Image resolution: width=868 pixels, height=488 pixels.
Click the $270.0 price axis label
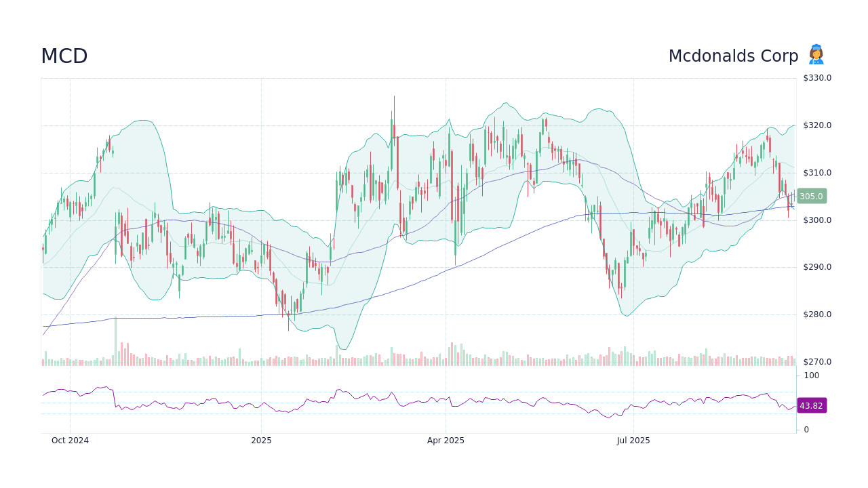817,362
